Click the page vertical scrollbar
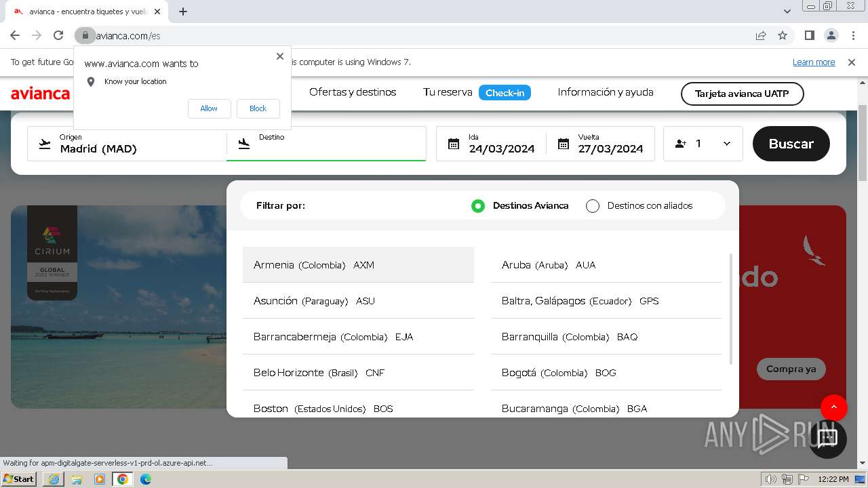Screen dimensions: 868x488 click(863, 142)
